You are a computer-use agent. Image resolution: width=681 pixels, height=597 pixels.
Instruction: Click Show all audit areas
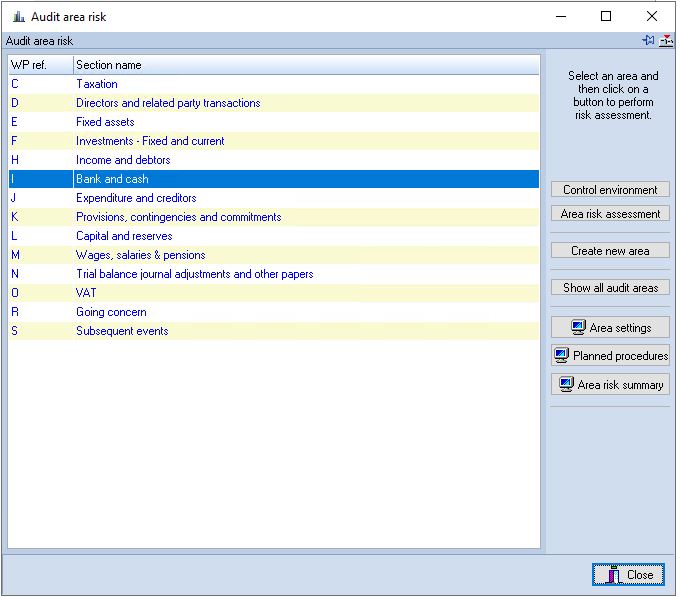610,287
